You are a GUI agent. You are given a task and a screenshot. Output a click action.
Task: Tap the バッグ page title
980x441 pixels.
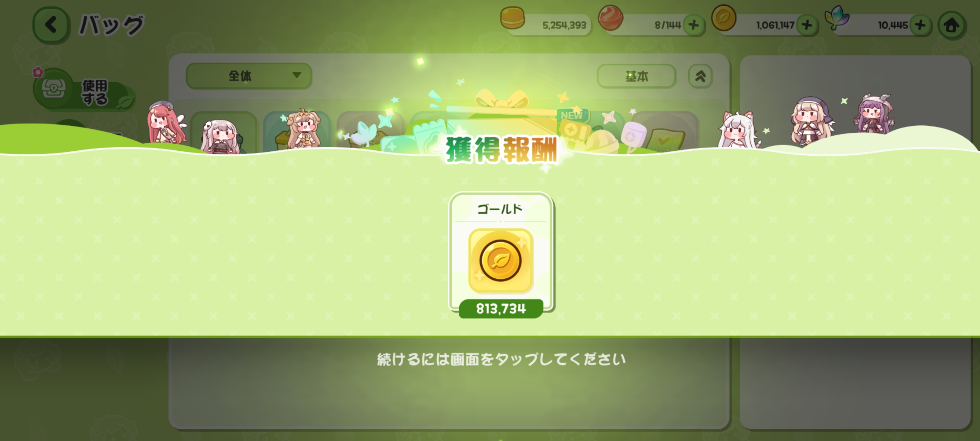tap(111, 25)
